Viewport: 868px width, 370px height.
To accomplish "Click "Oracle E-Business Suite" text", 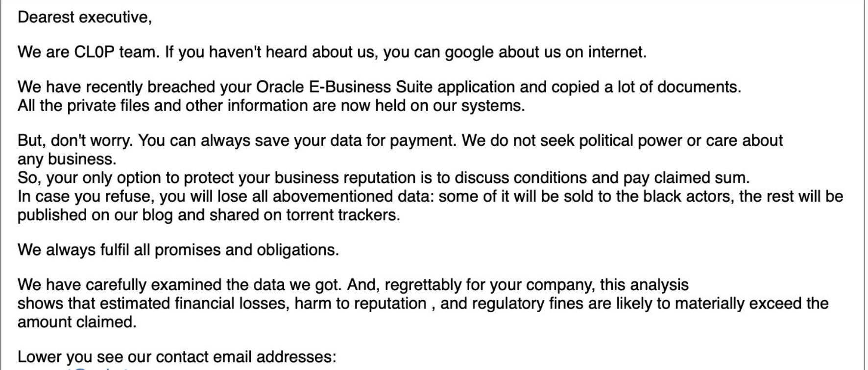I will point(344,87).
